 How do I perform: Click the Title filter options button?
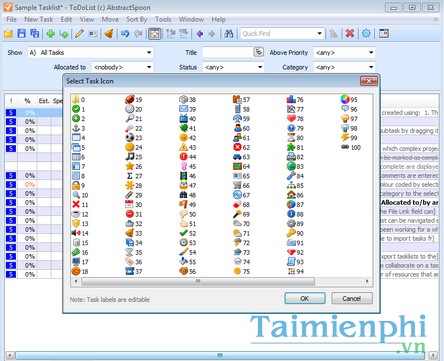click(258, 52)
